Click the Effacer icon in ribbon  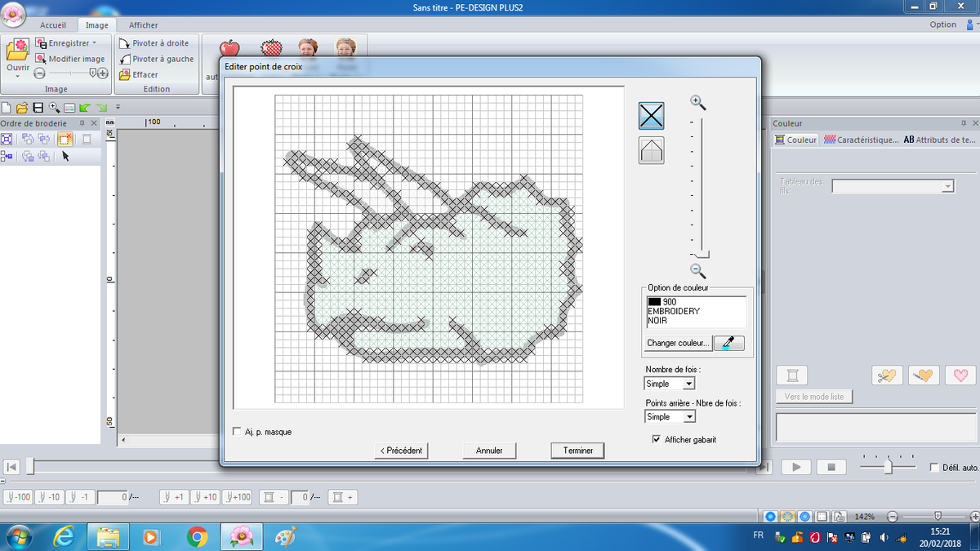click(124, 74)
